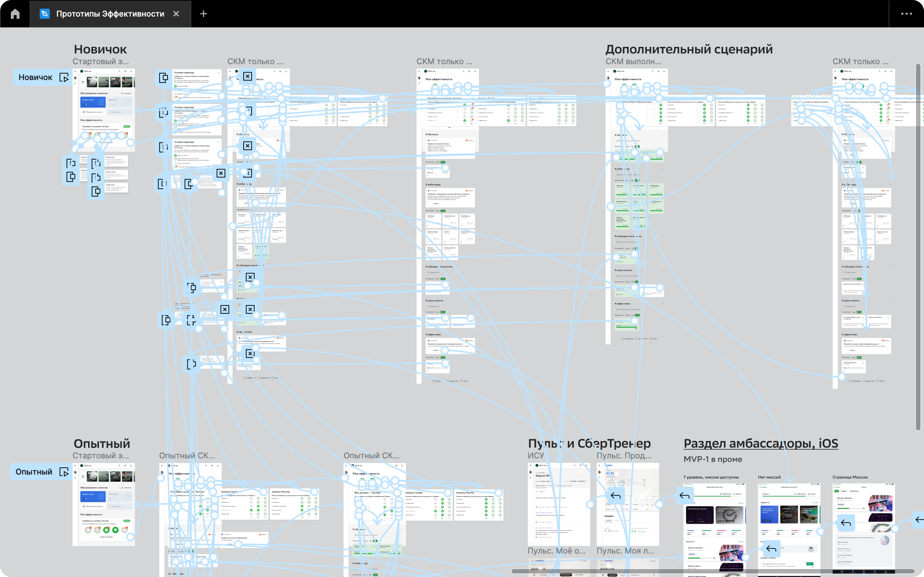
Task: Click close-overlay X icon atop first СКМ frame
Action: pyautogui.click(x=247, y=76)
